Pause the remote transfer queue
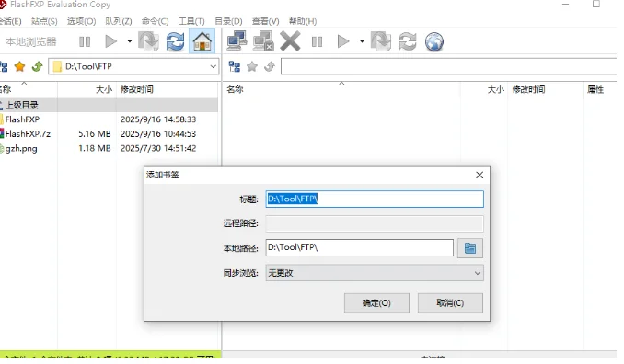This screenshot has width=624, height=364. [x=318, y=41]
